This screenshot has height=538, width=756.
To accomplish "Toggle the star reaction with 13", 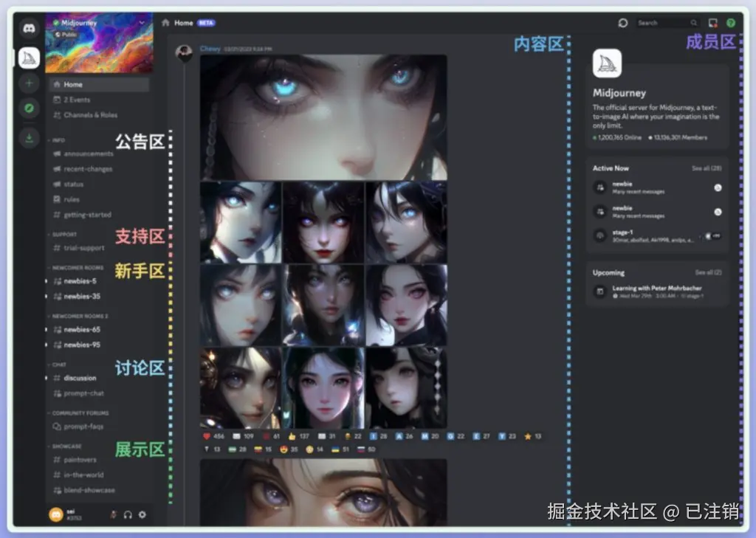I will tap(533, 436).
